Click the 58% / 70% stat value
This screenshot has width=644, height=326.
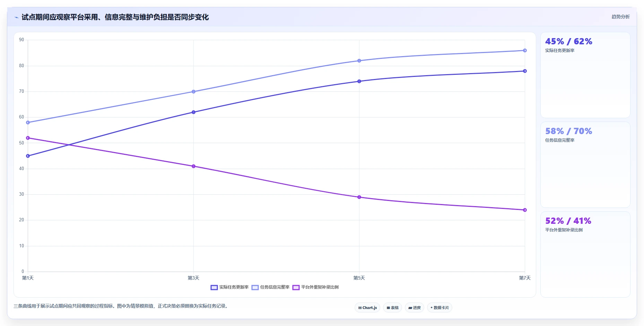point(568,131)
